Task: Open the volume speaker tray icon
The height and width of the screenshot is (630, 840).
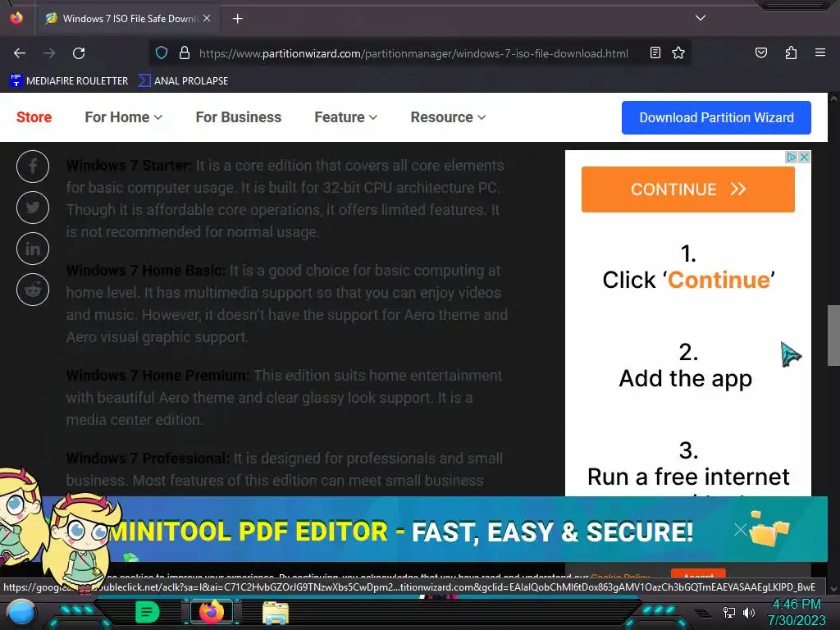Action: 748,612
